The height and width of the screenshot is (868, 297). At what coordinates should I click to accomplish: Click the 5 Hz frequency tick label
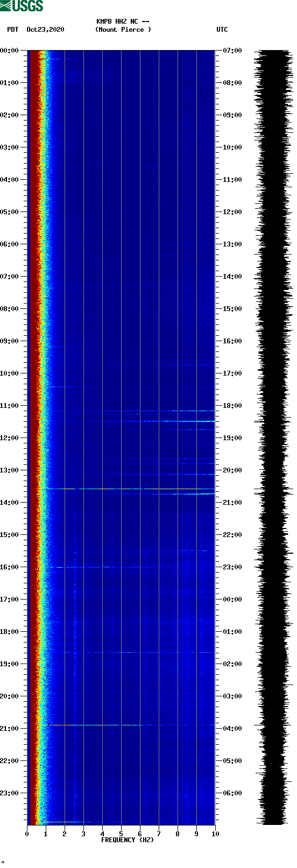[121, 834]
